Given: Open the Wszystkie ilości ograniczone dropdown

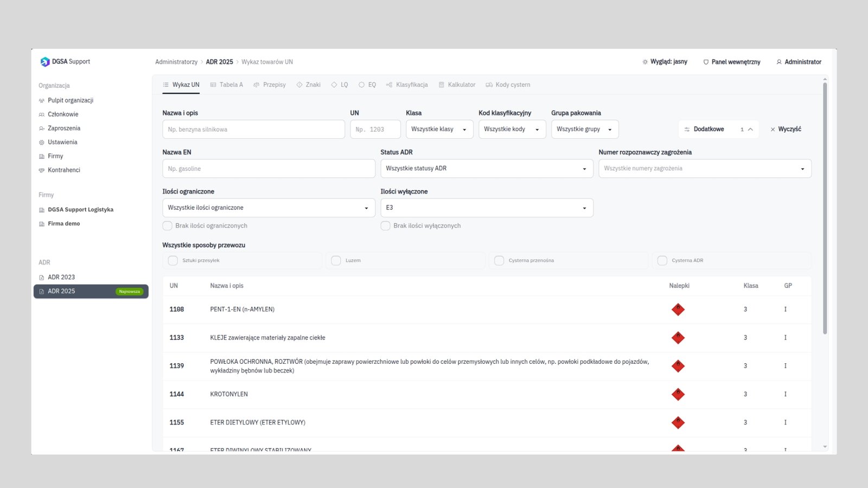Looking at the screenshot, I should coord(269,208).
